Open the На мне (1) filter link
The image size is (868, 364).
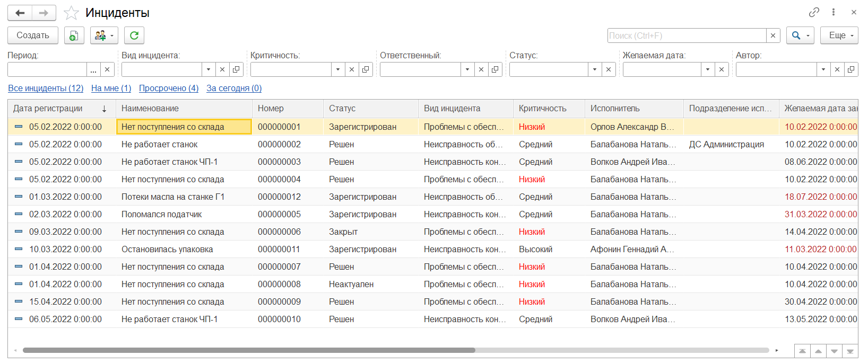click(x=111, y=88)
